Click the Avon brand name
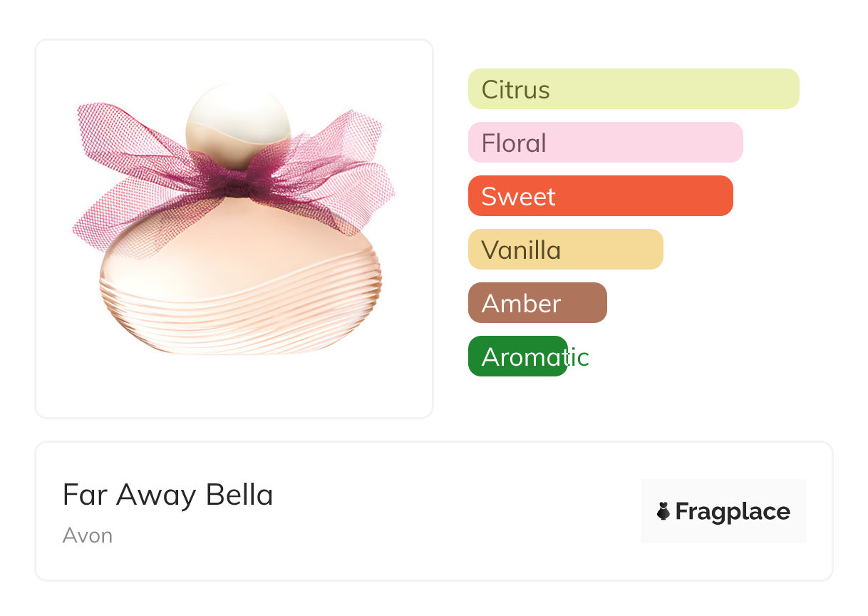 pyautogui.click(x=88, y=535)
